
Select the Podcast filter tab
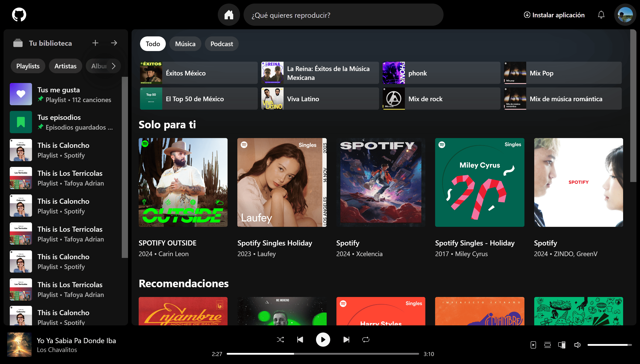(x=222, y=44)
